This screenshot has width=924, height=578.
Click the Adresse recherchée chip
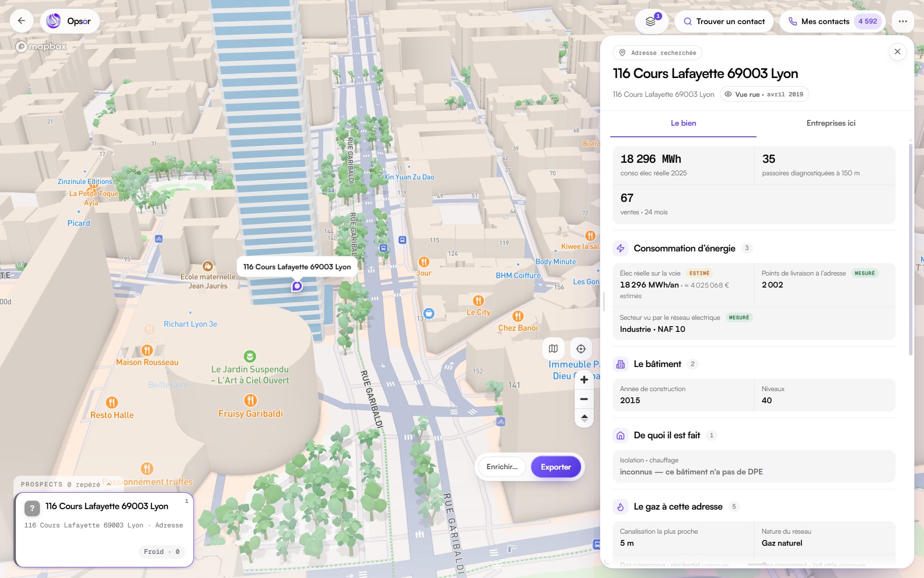tap(657, 53)
